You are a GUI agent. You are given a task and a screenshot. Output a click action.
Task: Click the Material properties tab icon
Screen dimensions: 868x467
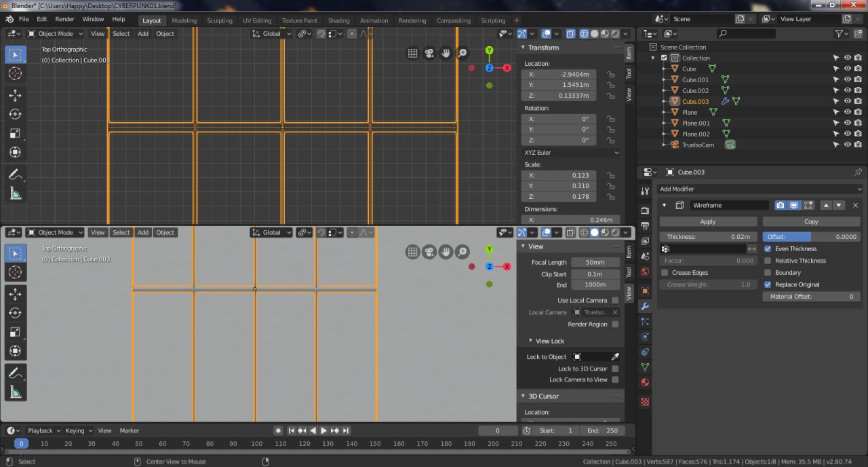point(645,382)
